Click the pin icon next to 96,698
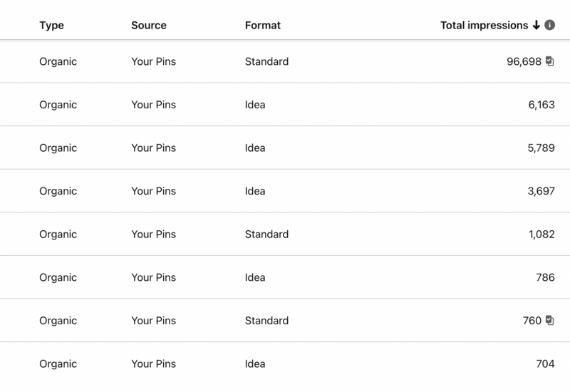The height and width of the screenshot is (392, 570). click(x=549, y=61)
